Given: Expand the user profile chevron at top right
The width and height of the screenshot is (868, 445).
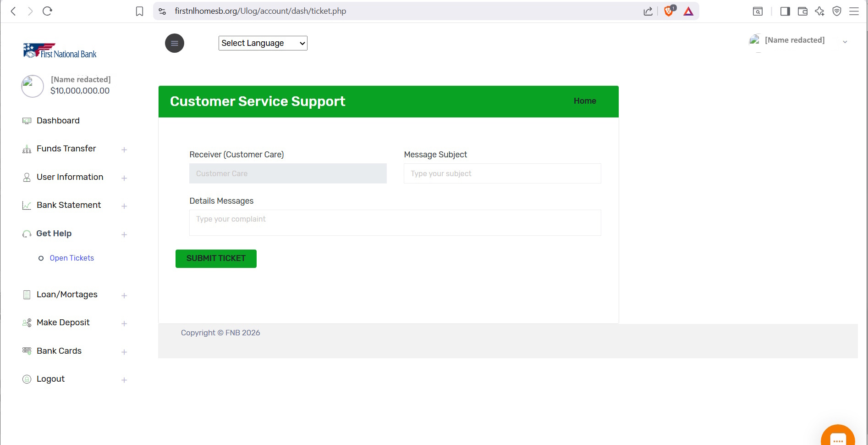Looking at the screenshot, I should pos(845,42).
